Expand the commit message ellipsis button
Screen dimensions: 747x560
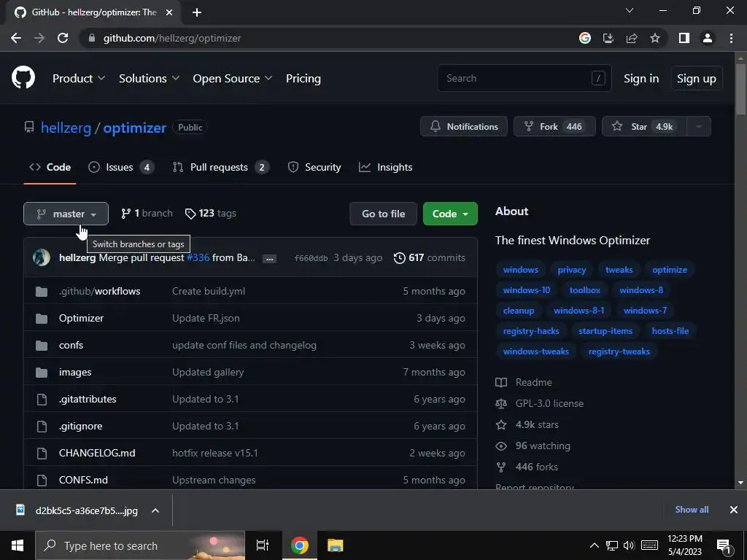pyautogui.click(x=270, y=259)
